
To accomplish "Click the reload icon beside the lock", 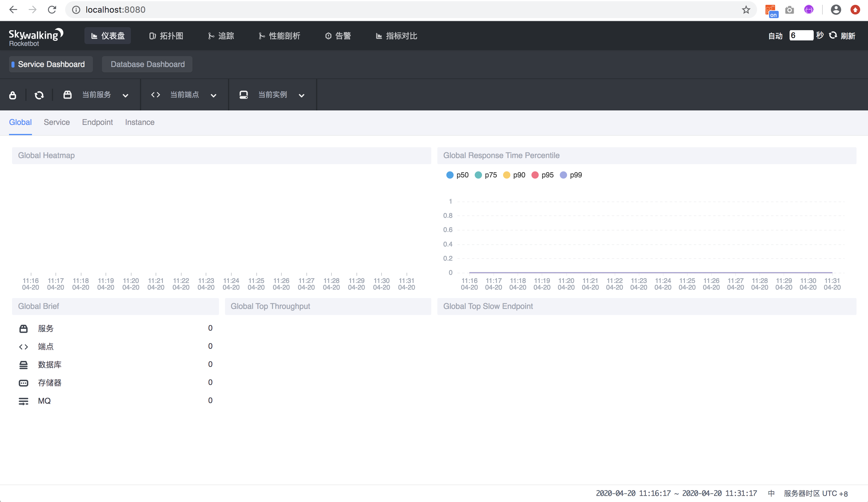I will pyautogui.click(x=39, y=95).
